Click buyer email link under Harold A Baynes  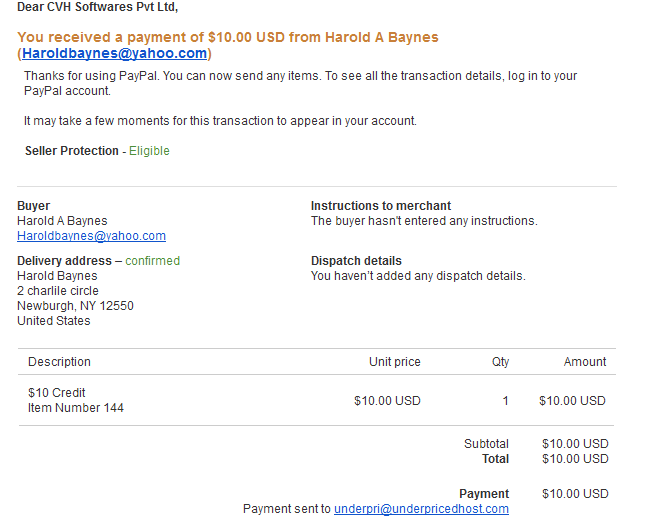click(91, 236)
